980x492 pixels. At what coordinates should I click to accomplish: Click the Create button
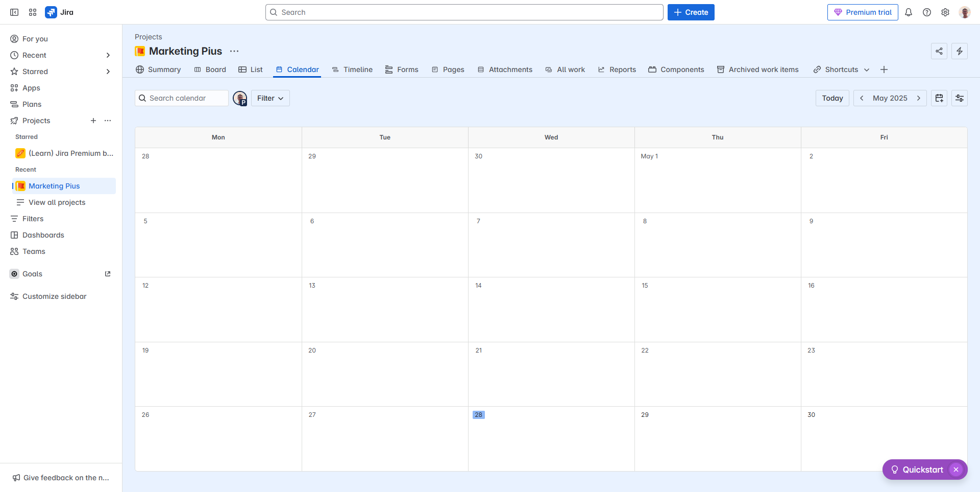point(691,12)
